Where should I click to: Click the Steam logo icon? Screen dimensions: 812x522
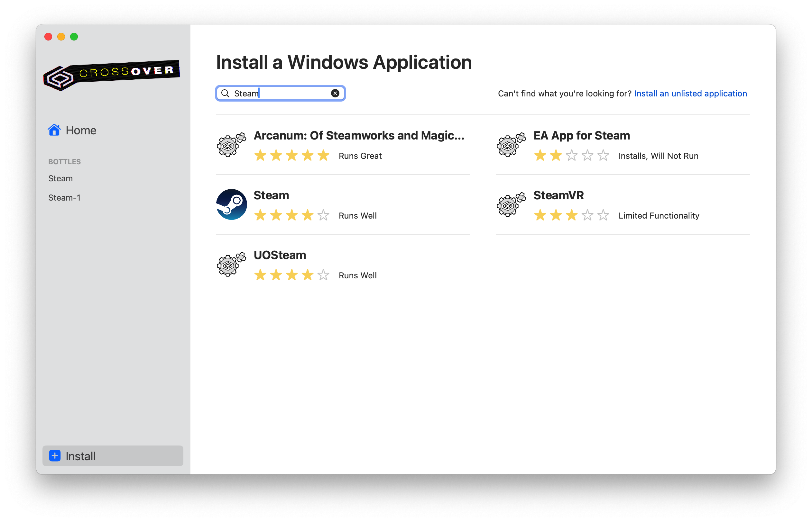(232, 205)
